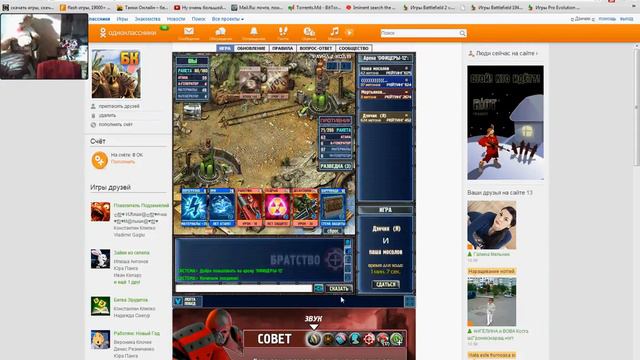The height and width of the screenshot is (360, 640).
Task: Click the пригласить друзей link
Action: click(x=119, y=106)
